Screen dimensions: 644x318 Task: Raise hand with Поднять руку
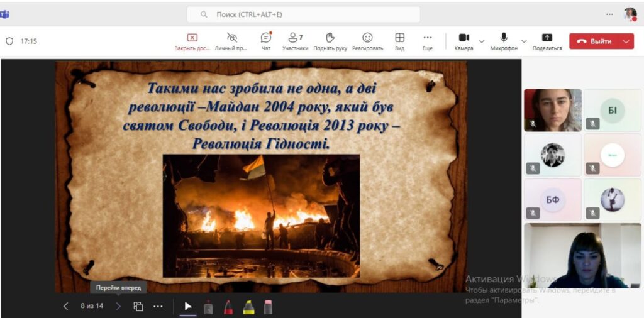(x=330, y=41)
